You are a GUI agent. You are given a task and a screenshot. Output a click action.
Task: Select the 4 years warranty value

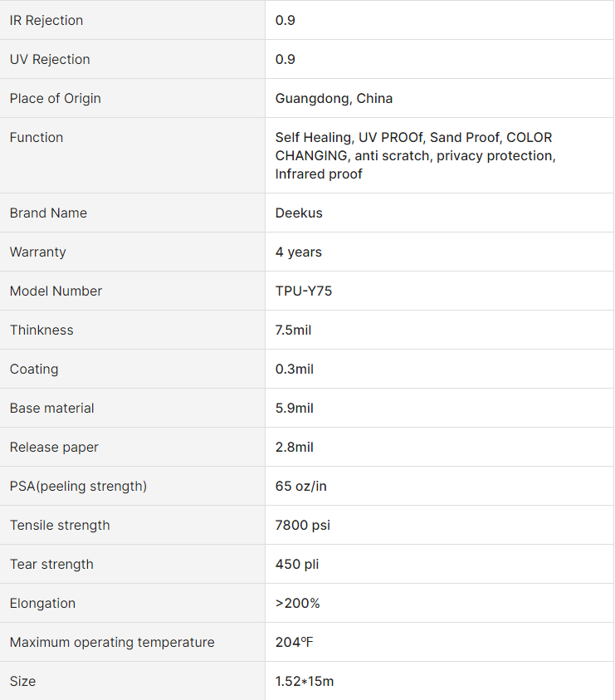pyautogui.click(x=299, y=252)
